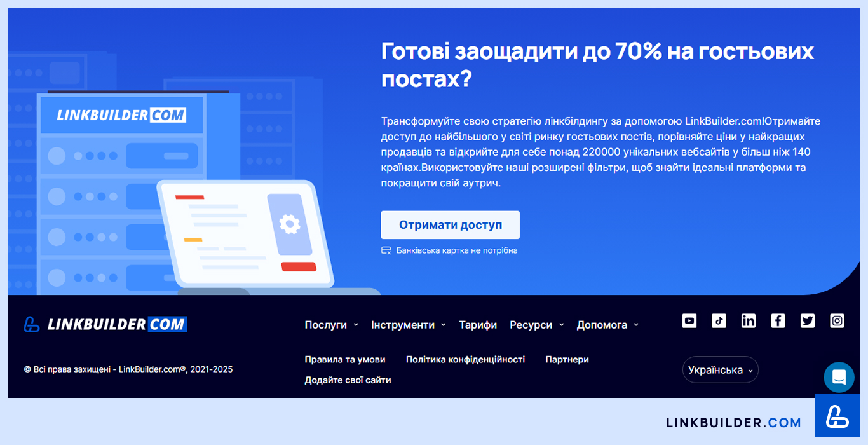Visit the Facebook page icon
The image size is (868, 445).
(x=778, y=321)
